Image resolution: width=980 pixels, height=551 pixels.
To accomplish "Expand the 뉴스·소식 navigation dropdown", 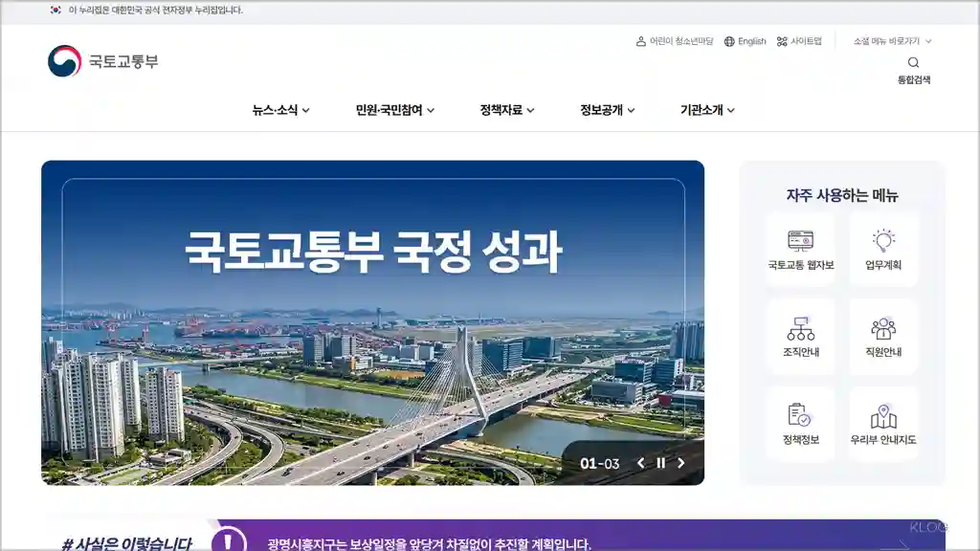I will pyautogui.click(x=278, y=109).
